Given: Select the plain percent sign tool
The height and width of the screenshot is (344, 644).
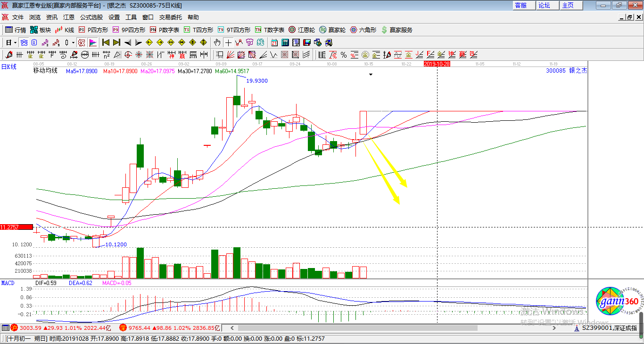Looking at the screenshot, I should 344,55.
